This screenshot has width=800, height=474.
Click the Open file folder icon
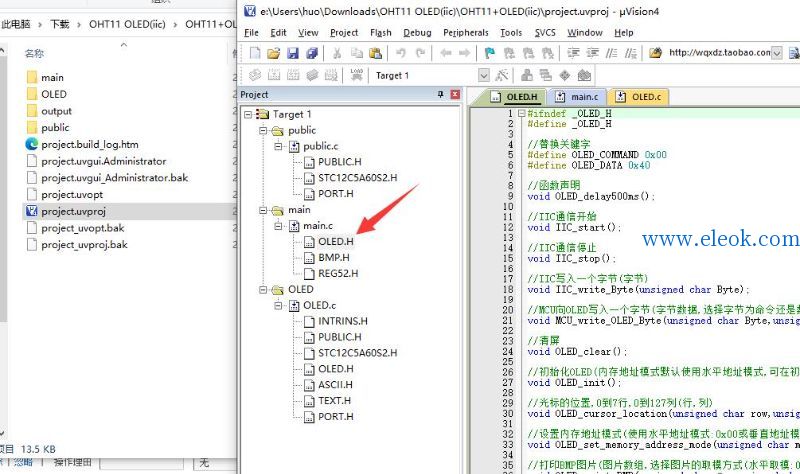tap(273, 53)
